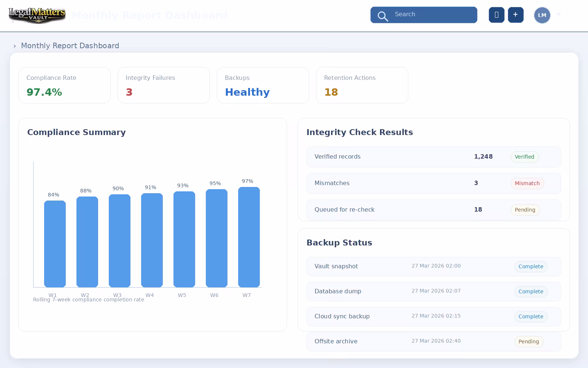Click the Offsite archive Pending badge
The width and height of the screenshot is (588, 368).
tap(528, 342)
